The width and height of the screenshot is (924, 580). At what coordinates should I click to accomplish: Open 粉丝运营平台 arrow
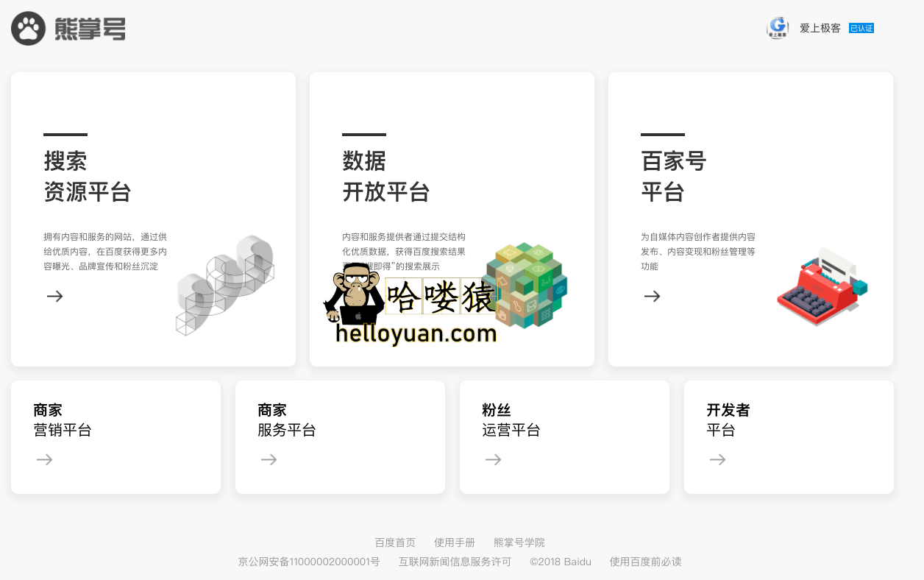494,459
